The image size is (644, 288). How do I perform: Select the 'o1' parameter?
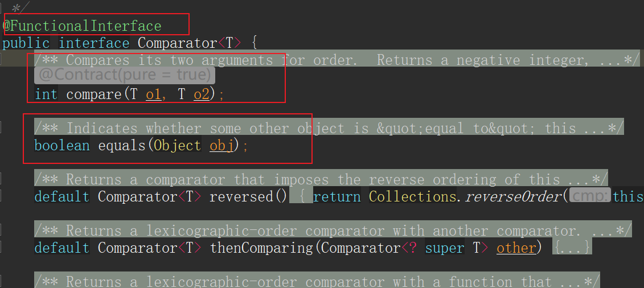(154, 95)
